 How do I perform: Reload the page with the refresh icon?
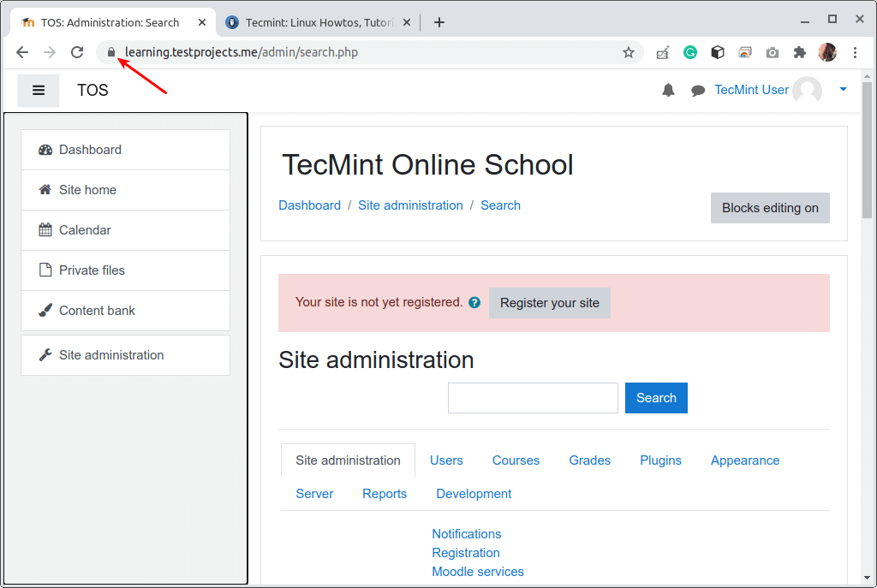point(77,52)
